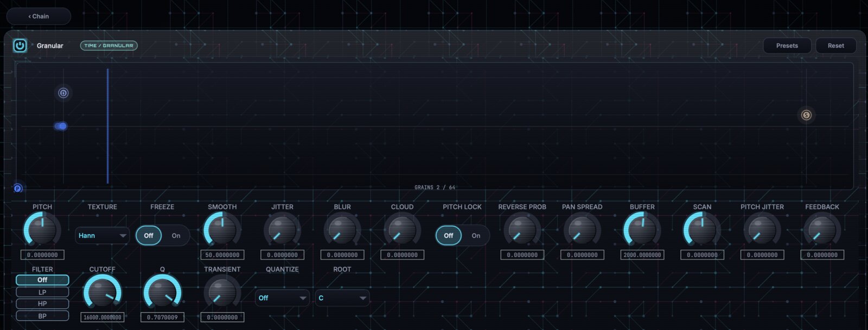Screen dimensions: 868x330
Task: Click the Pitch Jitter value field
Action: [x=762, y=255]
